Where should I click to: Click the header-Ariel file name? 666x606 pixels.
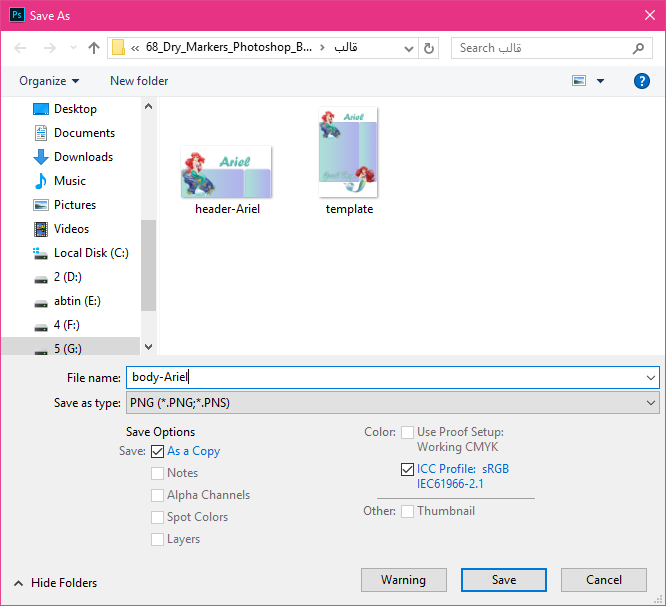point(227,209)
